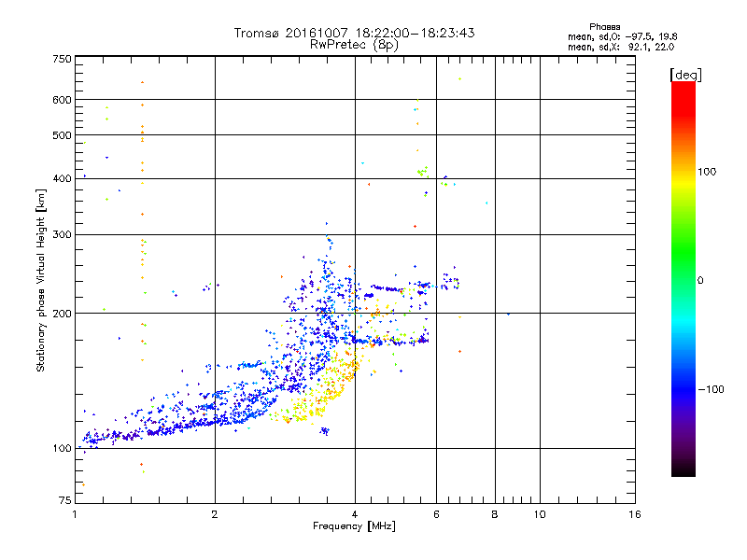The height and width of the screenshot is (560, 747).
Task: Click the y-axis tick label '750'
Action: [62, 59]
